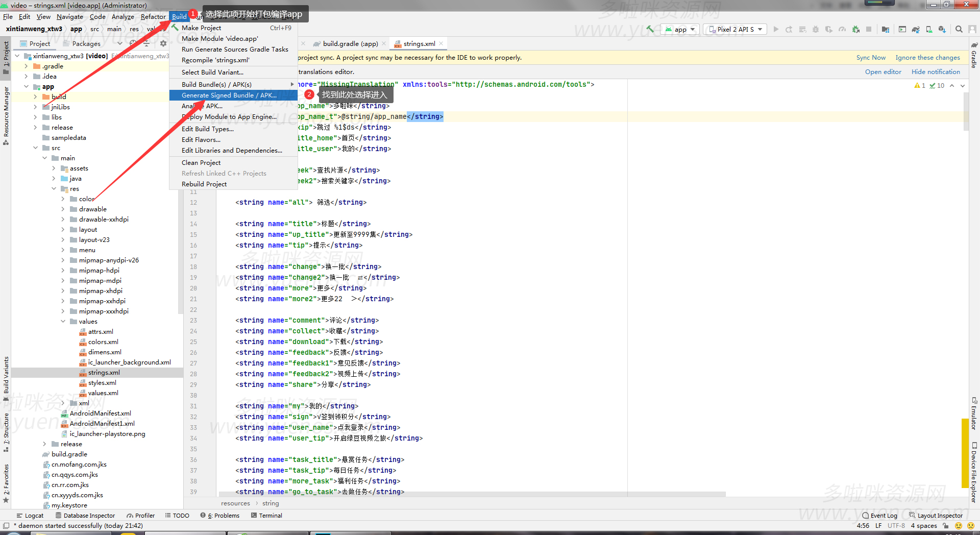Sync Project with Gradle Files icon
The height and width of the screenshot is (535, 980).
point(916,29)
